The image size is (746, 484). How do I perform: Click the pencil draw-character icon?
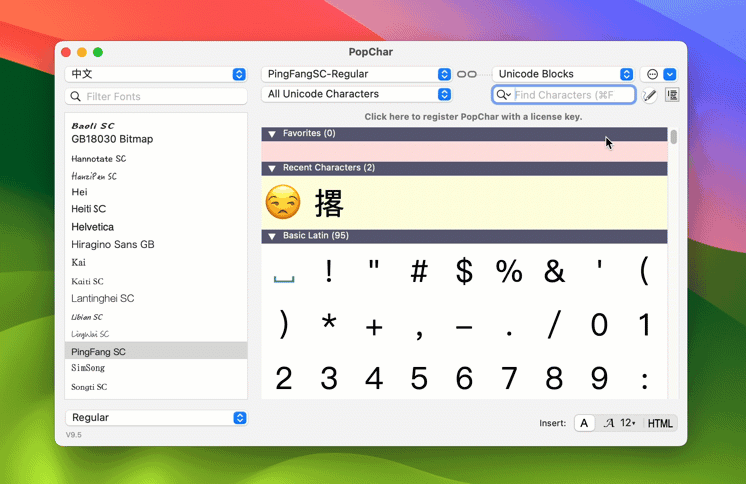649,95
